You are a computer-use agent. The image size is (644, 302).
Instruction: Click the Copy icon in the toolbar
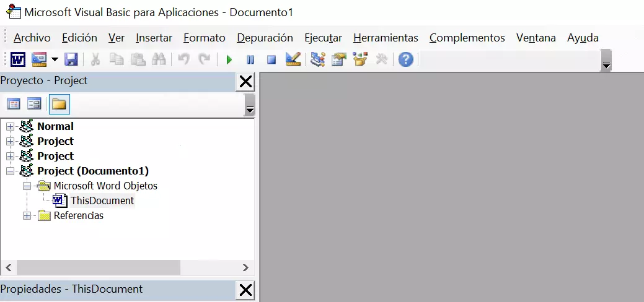117,60
